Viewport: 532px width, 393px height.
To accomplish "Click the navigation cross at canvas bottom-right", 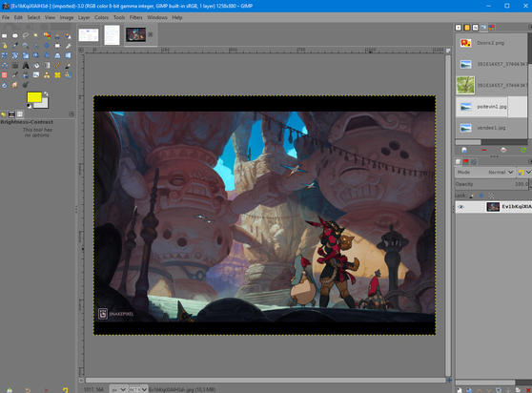I will [x=448, y=381].
